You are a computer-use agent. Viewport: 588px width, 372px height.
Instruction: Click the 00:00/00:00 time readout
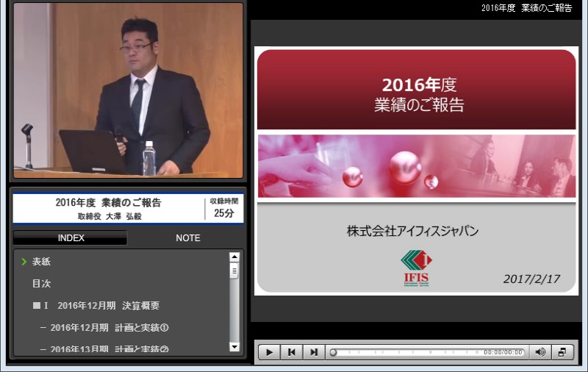[x=503, y=352]
